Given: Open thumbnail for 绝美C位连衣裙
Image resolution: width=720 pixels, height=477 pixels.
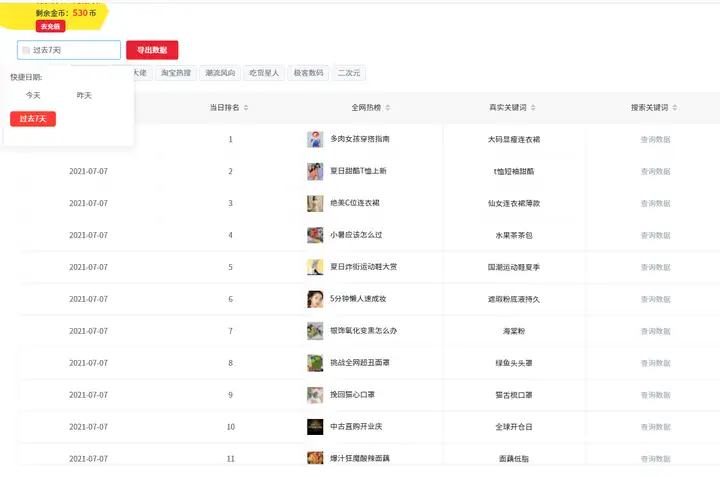Looking at the screenshot, I should pos(315,203).
